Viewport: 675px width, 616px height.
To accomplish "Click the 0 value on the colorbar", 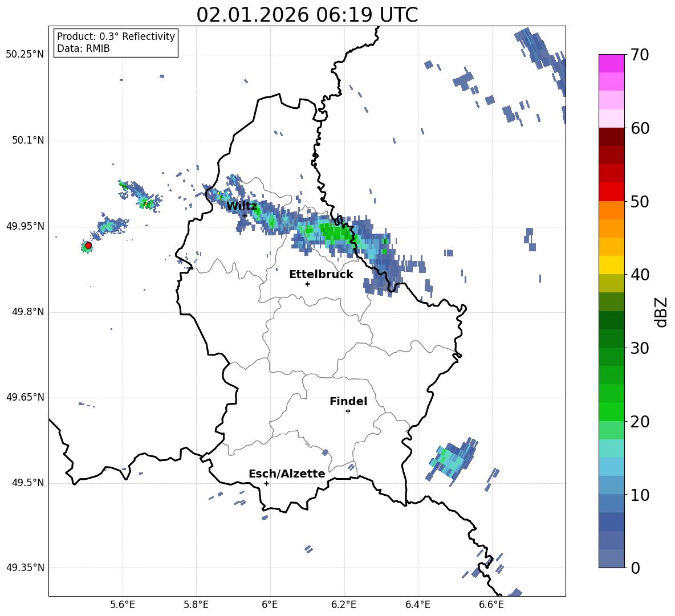I will coord(636,568).
